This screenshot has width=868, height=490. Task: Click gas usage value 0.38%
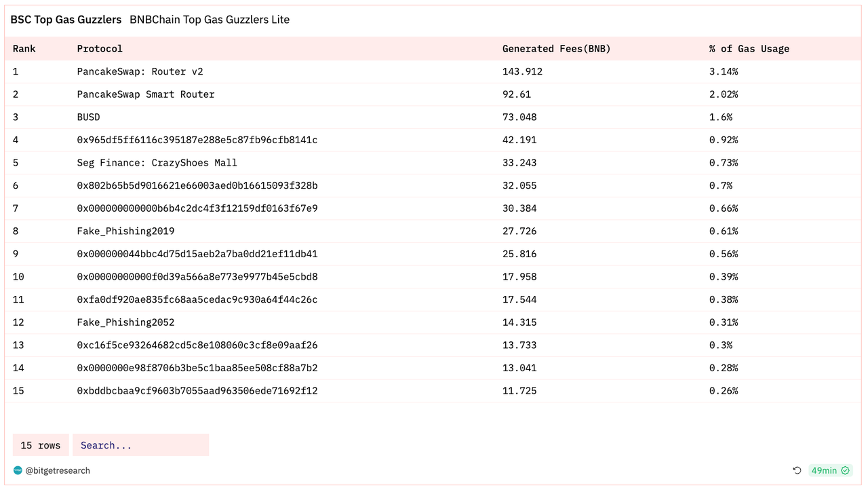pos(724,299)
